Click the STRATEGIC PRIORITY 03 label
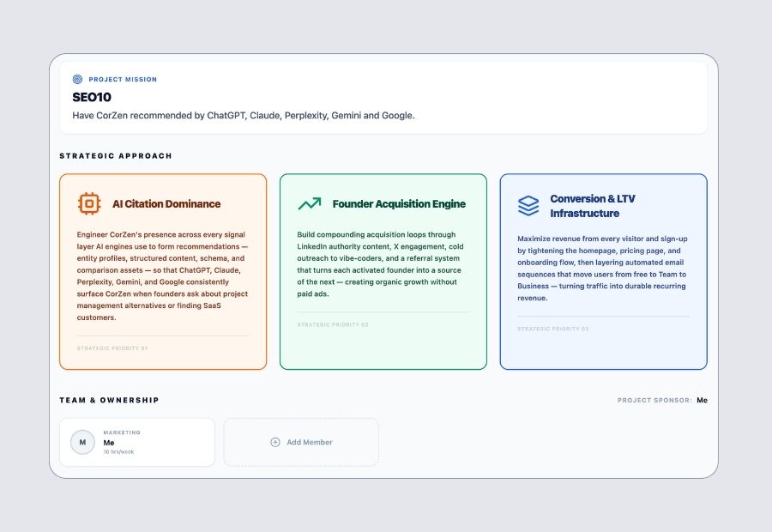The width and height of the screenshot is (772, 532). pos(553,329)
